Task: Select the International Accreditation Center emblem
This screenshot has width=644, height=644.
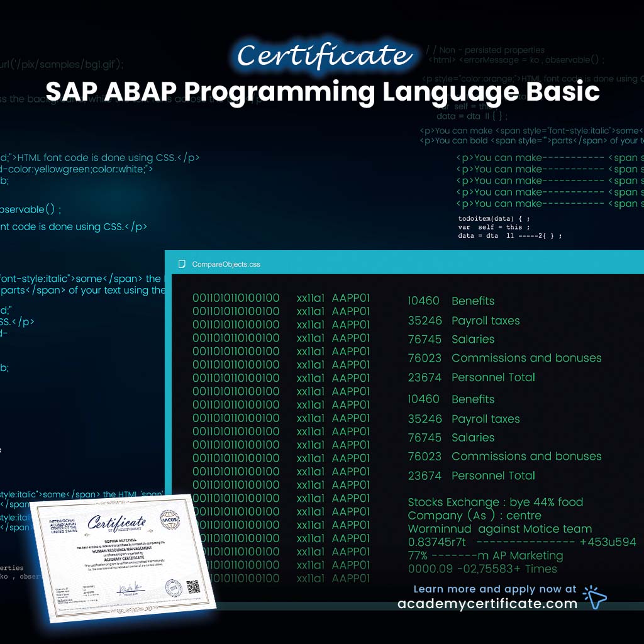Action: pos(64,526)
